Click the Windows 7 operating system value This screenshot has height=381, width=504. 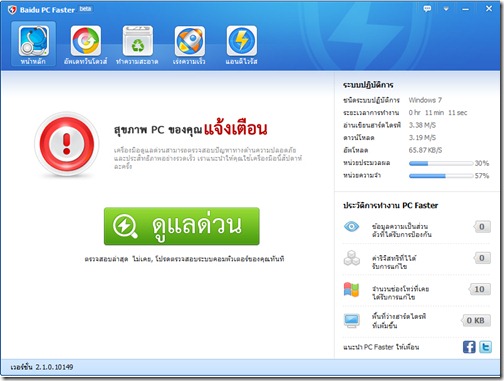pos(425,100)
